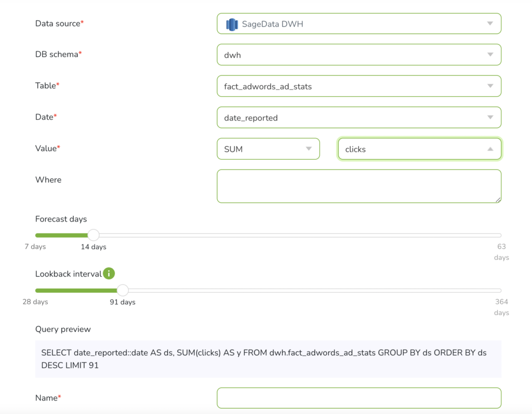Image resolution: width=532 pixels, height=414 pixels.
Task: Click the "Name" field label
Action: click(x=48, y=398)
